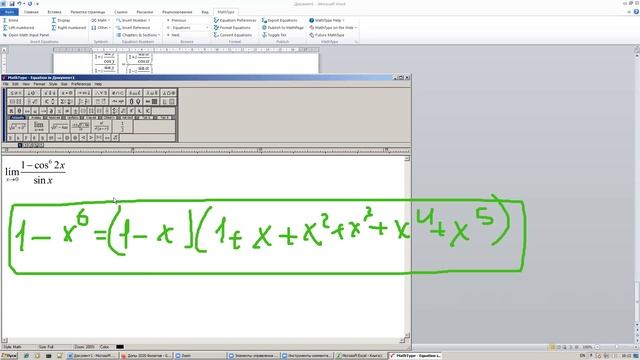
Task: Open the operator symbols palette (± • ⊗)
Action: click(x=66, y=93)
